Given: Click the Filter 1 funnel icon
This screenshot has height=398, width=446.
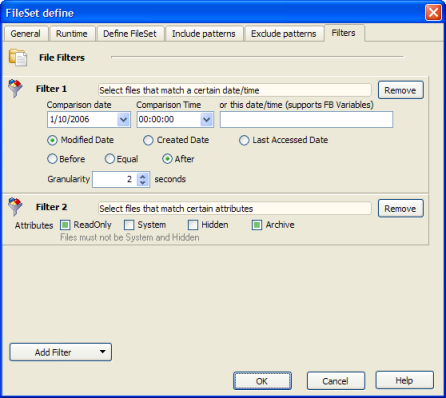Looking at the screenshot, I should (x=15, y=88).
